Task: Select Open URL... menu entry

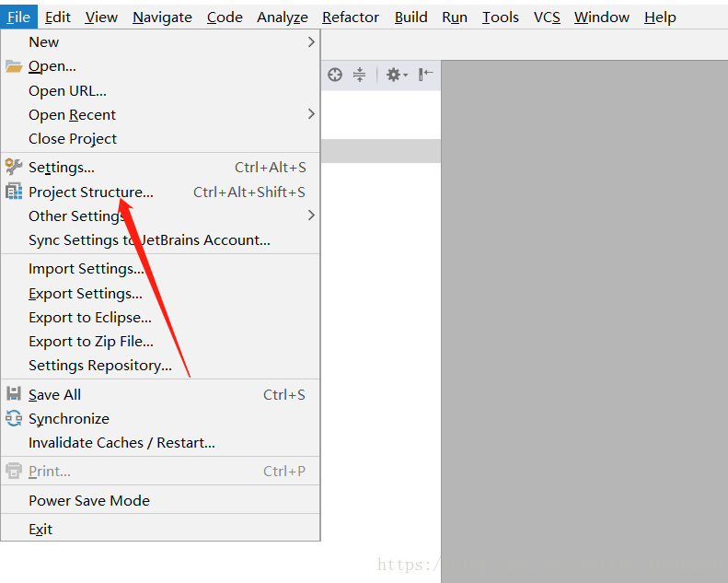Action: (x=160, y=90)
